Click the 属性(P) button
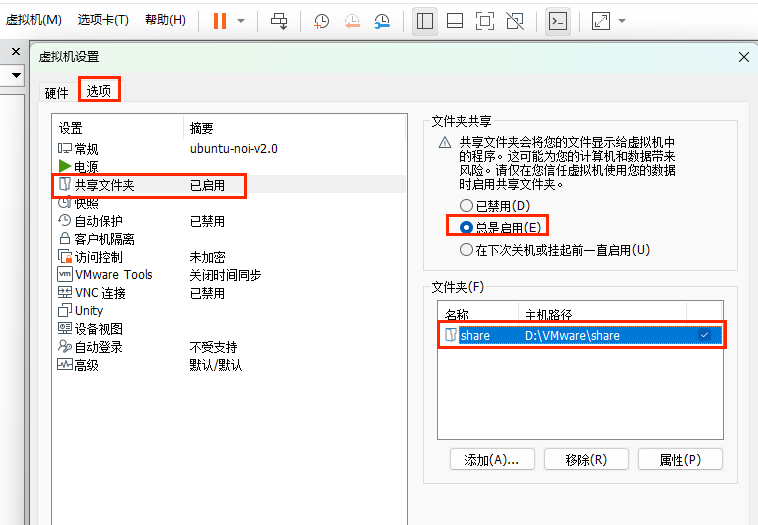The width and height of the screenshot is (758, 525). (x=680, y=459)
